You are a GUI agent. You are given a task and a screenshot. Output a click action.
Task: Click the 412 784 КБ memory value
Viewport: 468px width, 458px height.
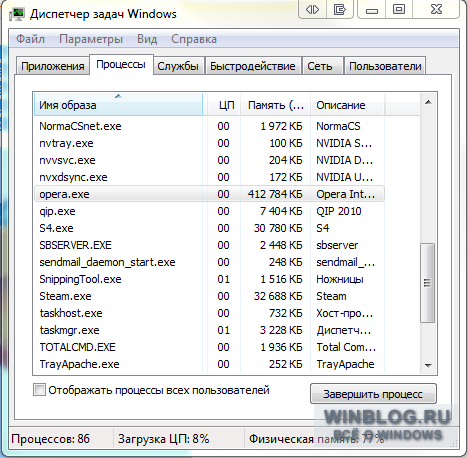coord(275,194)
